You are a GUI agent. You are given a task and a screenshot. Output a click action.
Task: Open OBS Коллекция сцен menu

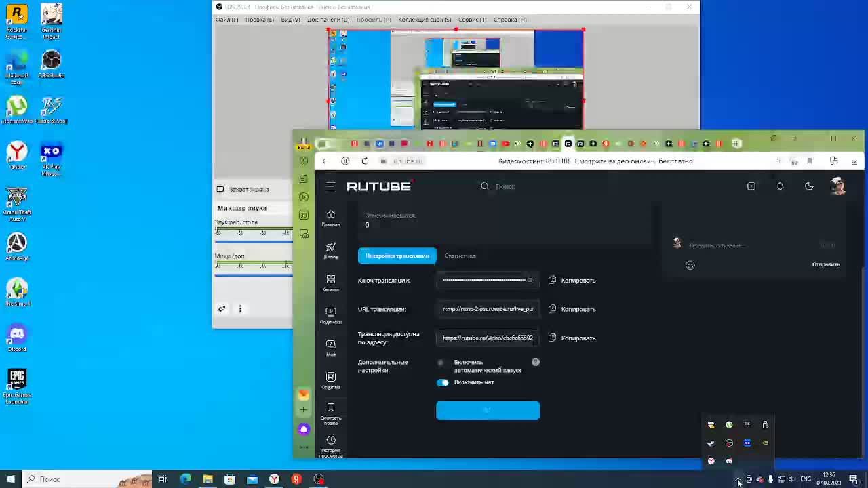tap(425, 20)
